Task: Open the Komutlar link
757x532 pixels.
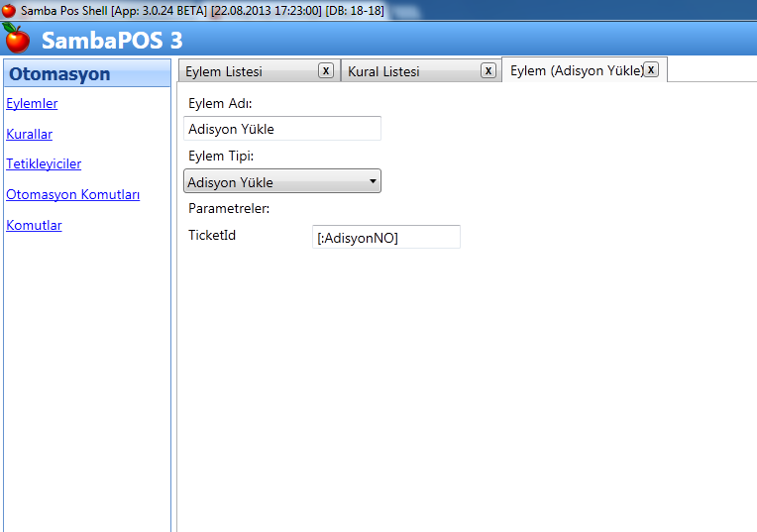Action: tap(34, 225)
